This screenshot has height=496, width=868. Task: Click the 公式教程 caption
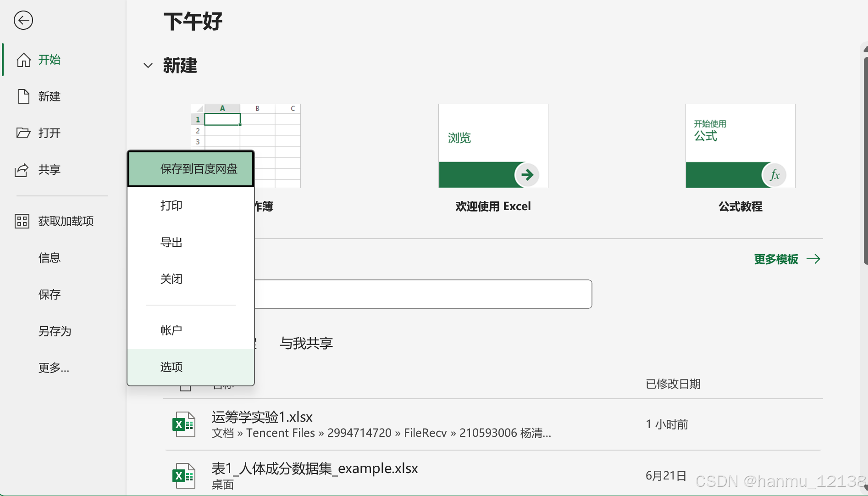point(741,206)
